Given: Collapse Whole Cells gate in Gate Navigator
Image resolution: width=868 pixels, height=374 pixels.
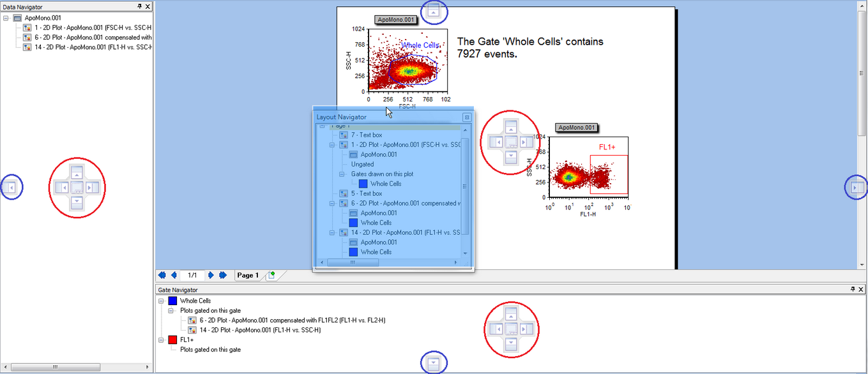Looking at the screenshot, I should 161,301.
